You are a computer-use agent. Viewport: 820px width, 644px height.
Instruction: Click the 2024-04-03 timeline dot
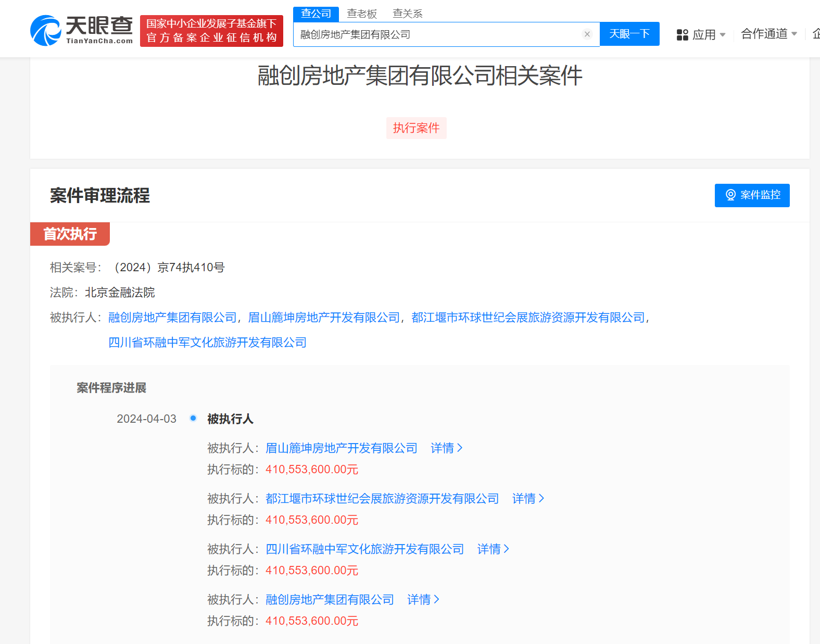193,418
